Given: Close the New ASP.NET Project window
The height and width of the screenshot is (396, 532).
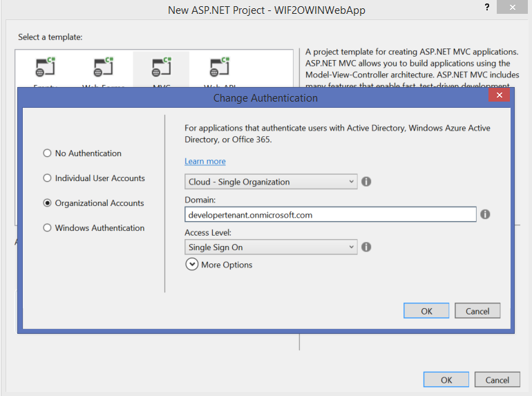Looking at the screenshot, I should (x=513, y=7).
